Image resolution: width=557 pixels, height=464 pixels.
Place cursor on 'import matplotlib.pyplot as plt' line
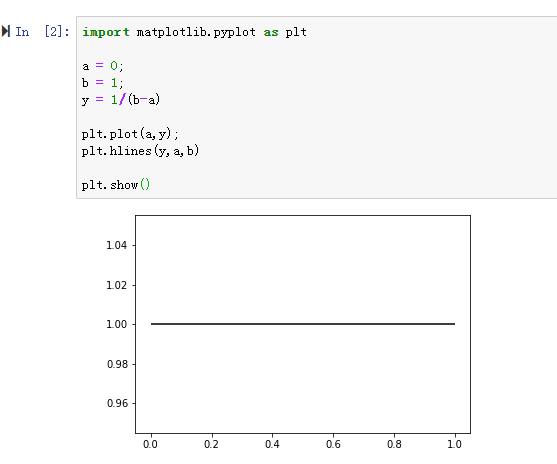[194, 32]
